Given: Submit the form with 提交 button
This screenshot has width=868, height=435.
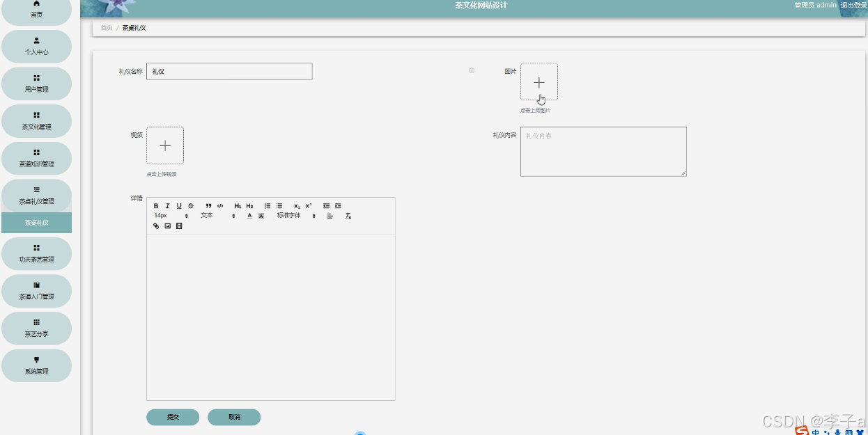Looking at the screenshot, I should click(173, 417).
